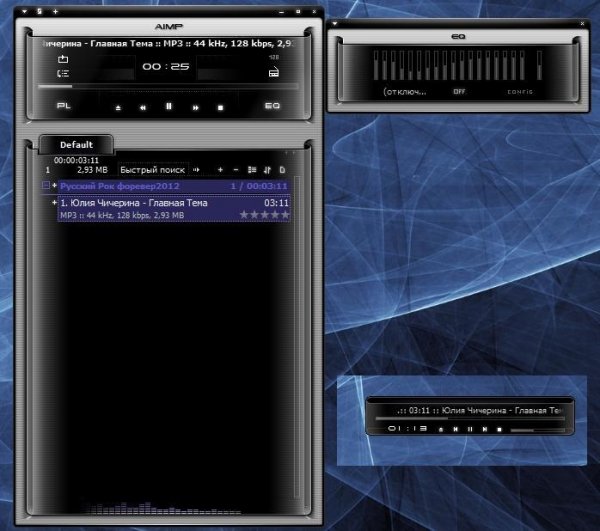Image resolution: width=600 pixels, height=531 pixels.
Task: Click the first EQ band slider
Action: click(376, 65)
